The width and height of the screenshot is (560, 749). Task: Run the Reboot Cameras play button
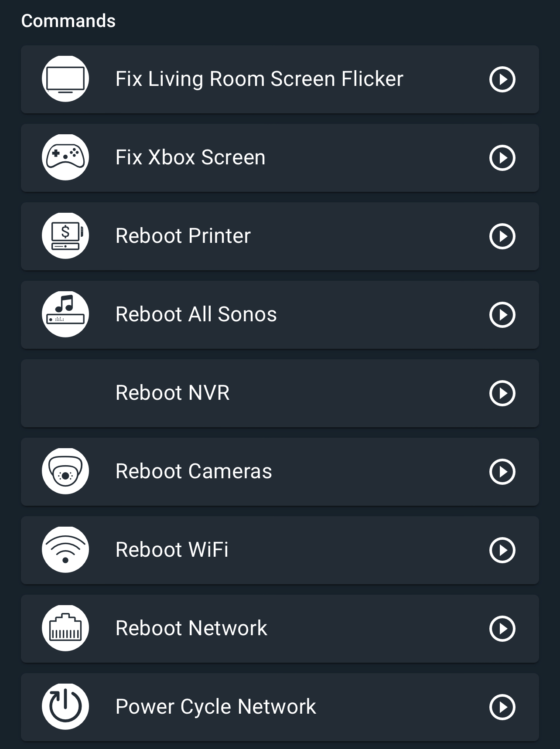point(502,472)
